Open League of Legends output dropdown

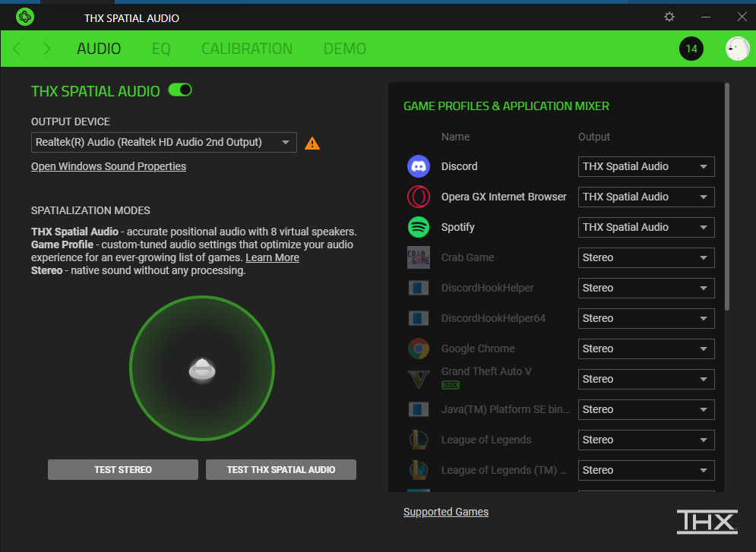coord(646,440)
